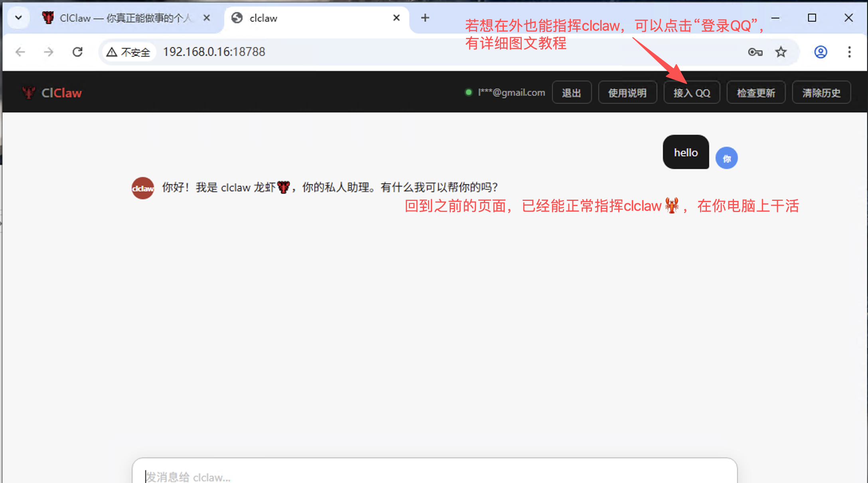Viewport: 868px width, 483px height.
Task: Bookmark page with the star icon
Action: tap(781, 52)
